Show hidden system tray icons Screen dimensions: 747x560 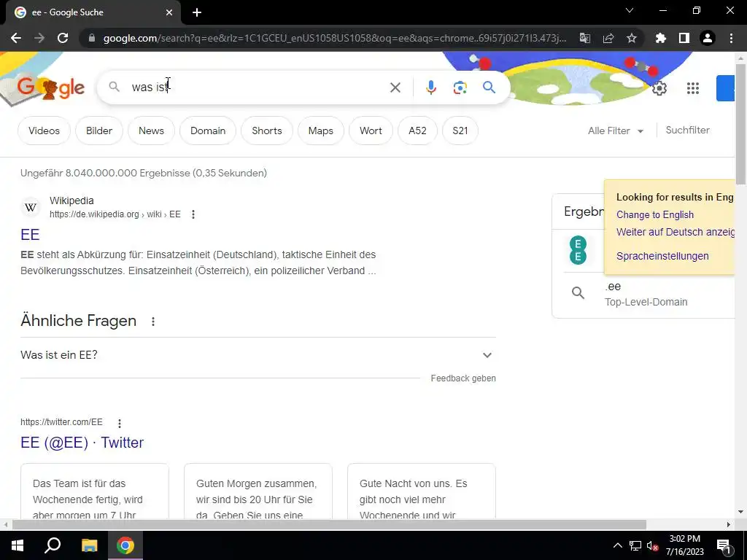click(x=617, y=545)
